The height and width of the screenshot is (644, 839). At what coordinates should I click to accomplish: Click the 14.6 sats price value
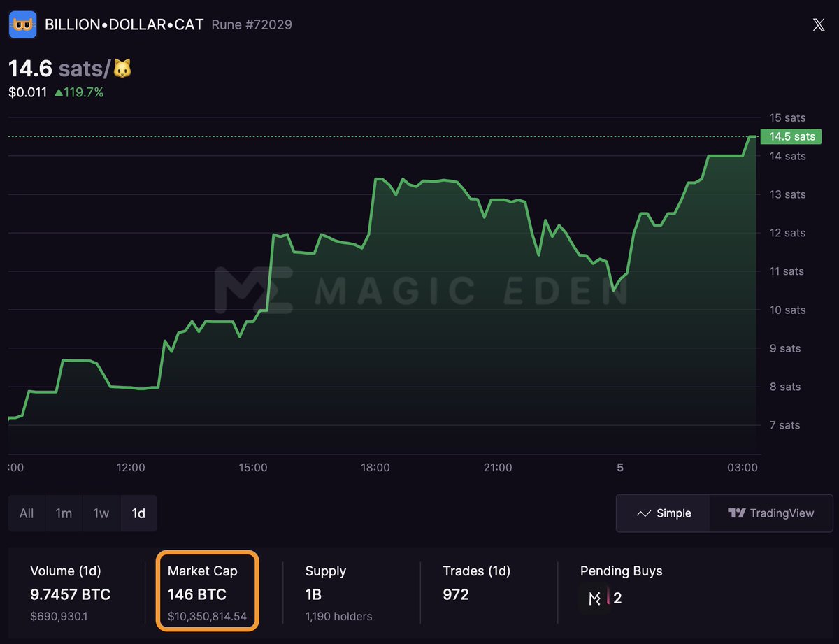coord(30,69)
